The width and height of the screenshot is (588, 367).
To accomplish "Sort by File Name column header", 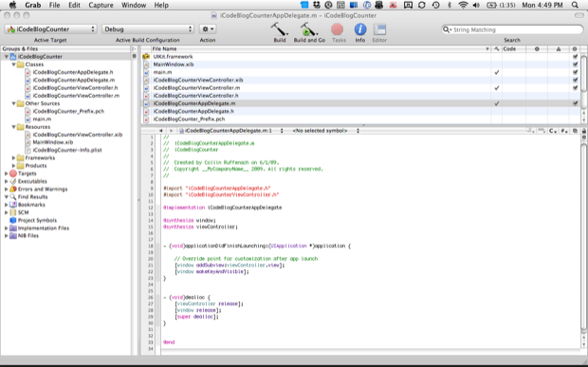I will 321,49.
